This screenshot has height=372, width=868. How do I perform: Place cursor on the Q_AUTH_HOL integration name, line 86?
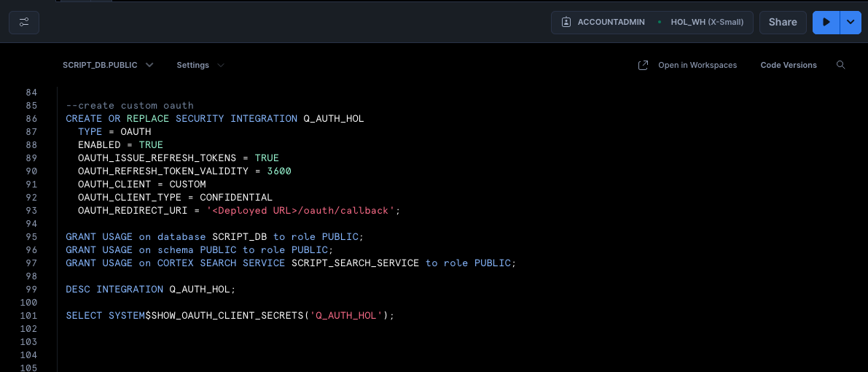click(334, 118)
